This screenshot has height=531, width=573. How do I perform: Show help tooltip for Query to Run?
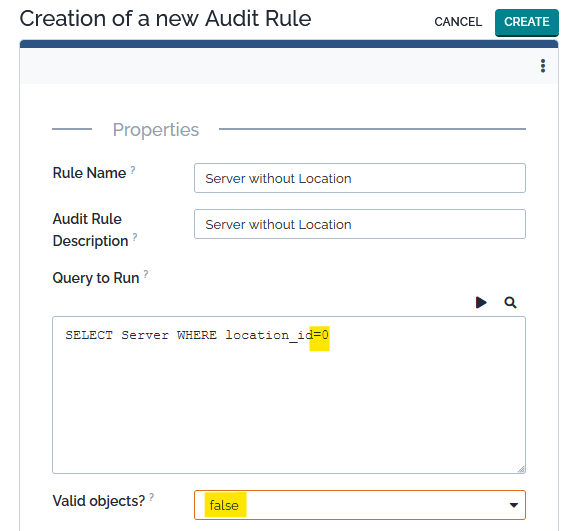146,274
